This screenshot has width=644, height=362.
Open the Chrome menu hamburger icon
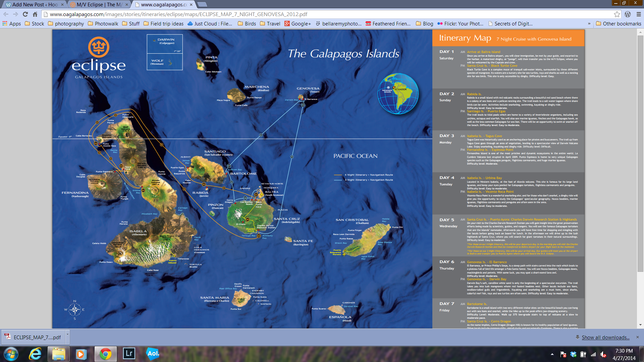tap(639, 14)
